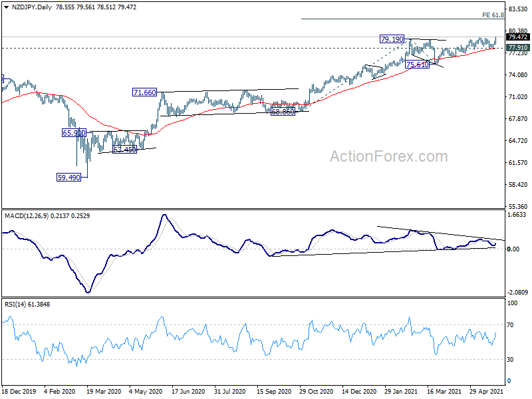Click the current price tag 79.472
Image resolution: width=532 pixels, height=399 pixels.
[x=518, y=37]
